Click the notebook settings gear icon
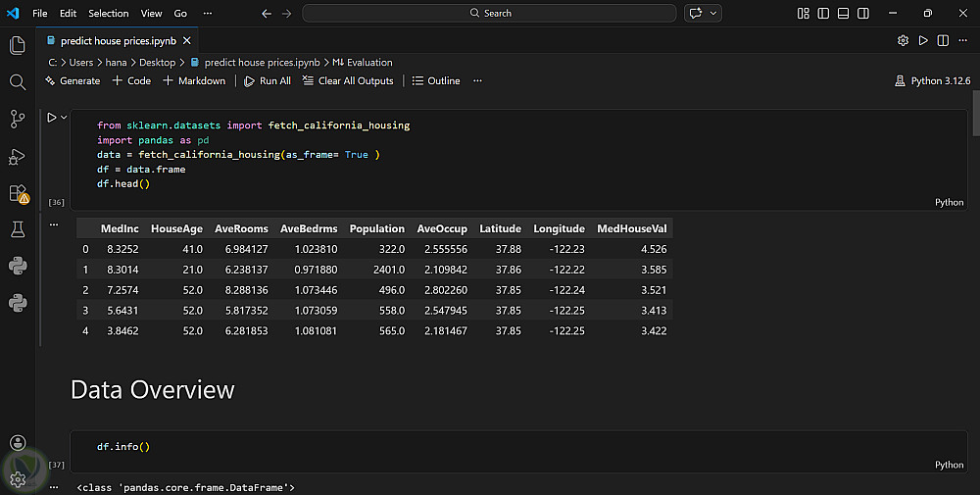The height and width of the screenshot is (495, 980). point(903,41)
